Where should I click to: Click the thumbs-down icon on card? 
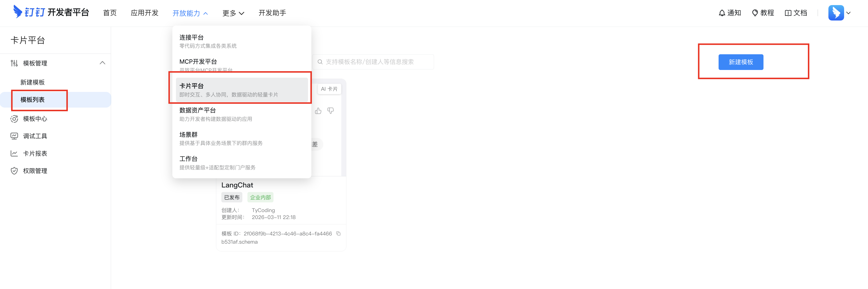point(330,111)
